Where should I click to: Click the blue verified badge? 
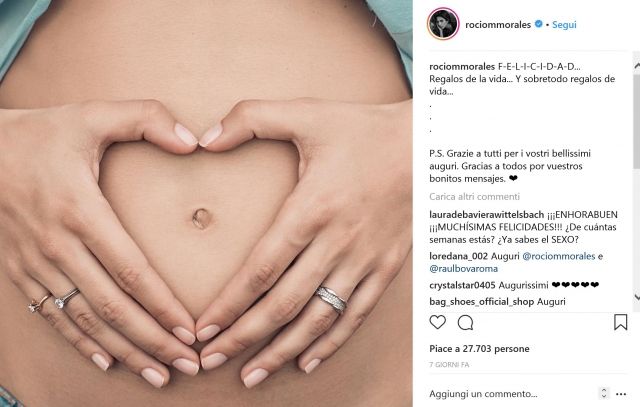click(x=538, y=24)
